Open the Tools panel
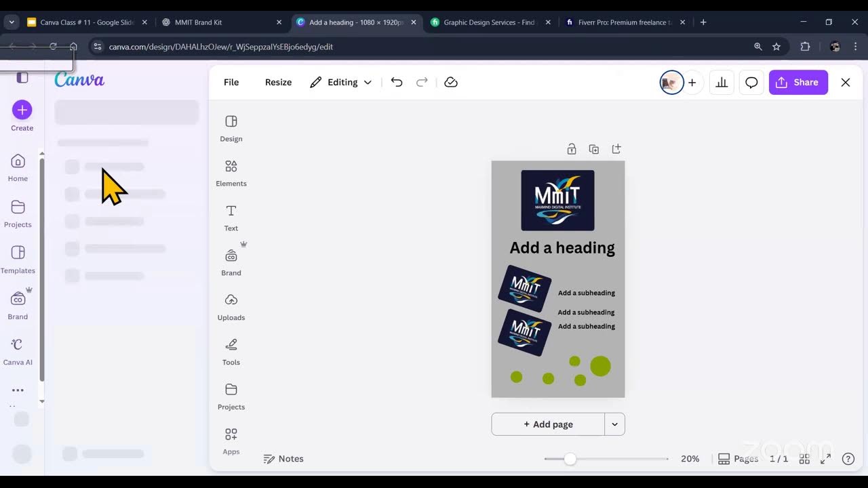Image resolution: width=868 pixels, height=488 pixels. (x=231, y=352)
